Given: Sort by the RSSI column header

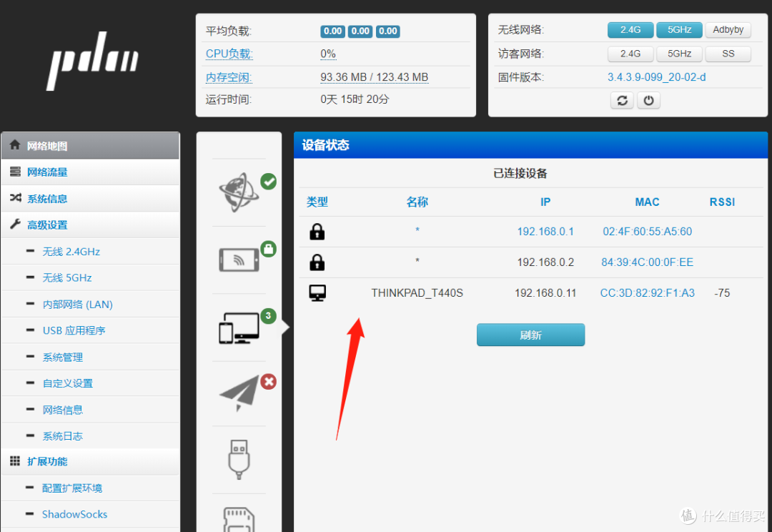Looking at the screenshot, I should tap(722, 202).
